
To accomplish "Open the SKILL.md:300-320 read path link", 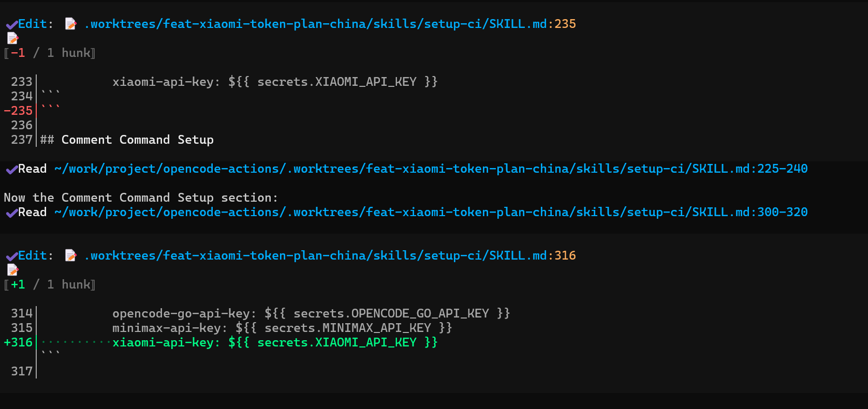I will point(431,212).
